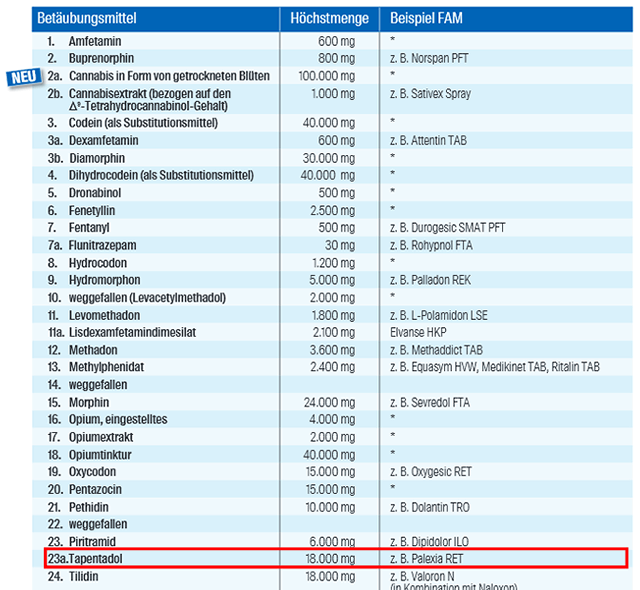The height and width of the screenshot is (590, 640).
Task: Select z. B. Sativex Spray
Action: point(430,94)
